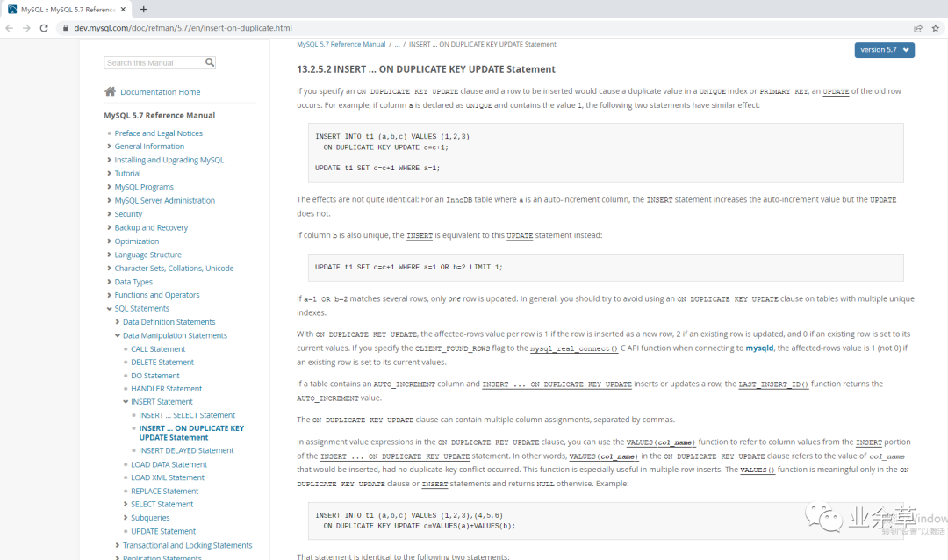This screenshot has width=948, height=560.
Task: Open MySQL Server Administration section
Action: (164, 200)
